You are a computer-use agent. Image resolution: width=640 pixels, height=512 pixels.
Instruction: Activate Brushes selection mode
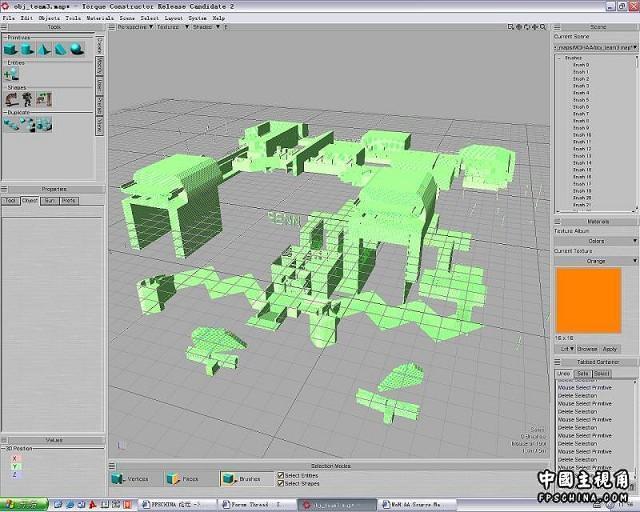click(239, 480)
